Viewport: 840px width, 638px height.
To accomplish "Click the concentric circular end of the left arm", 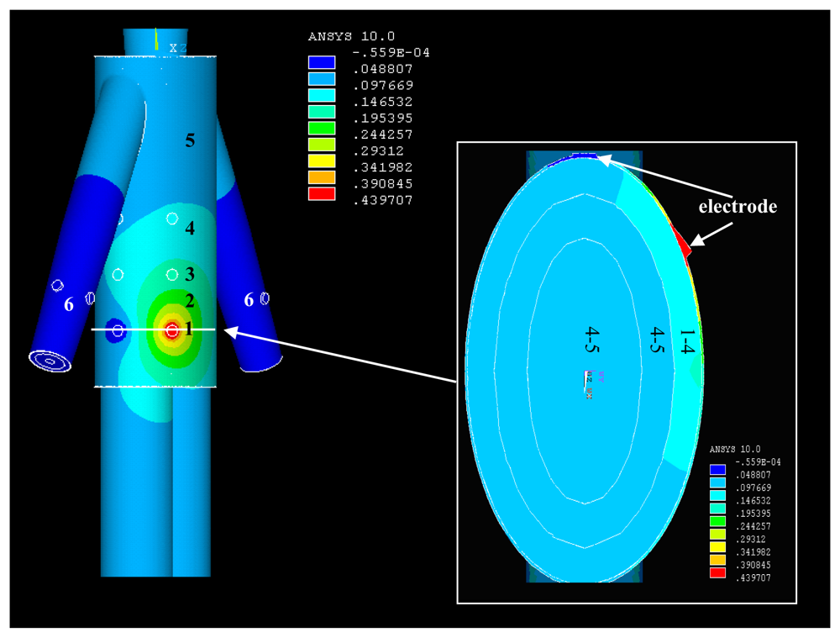I will pyautogui.click(x=50, y=361).
